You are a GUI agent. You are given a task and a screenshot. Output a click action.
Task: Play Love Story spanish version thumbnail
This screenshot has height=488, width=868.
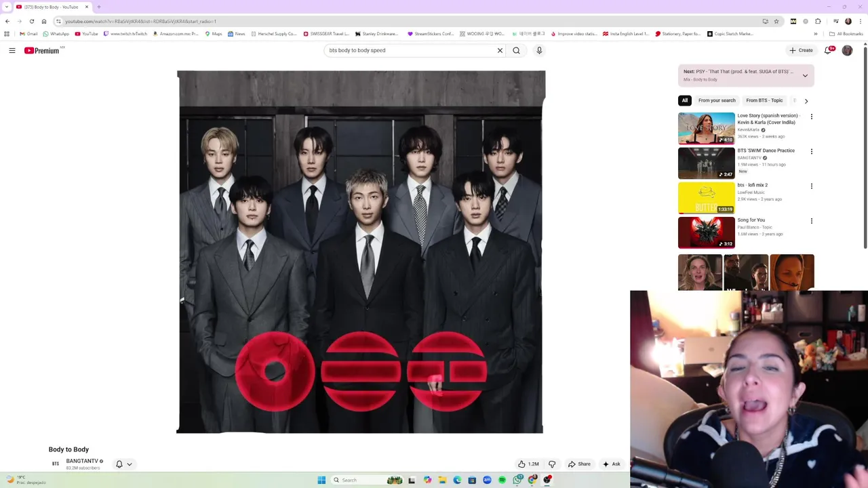[706, 128]
